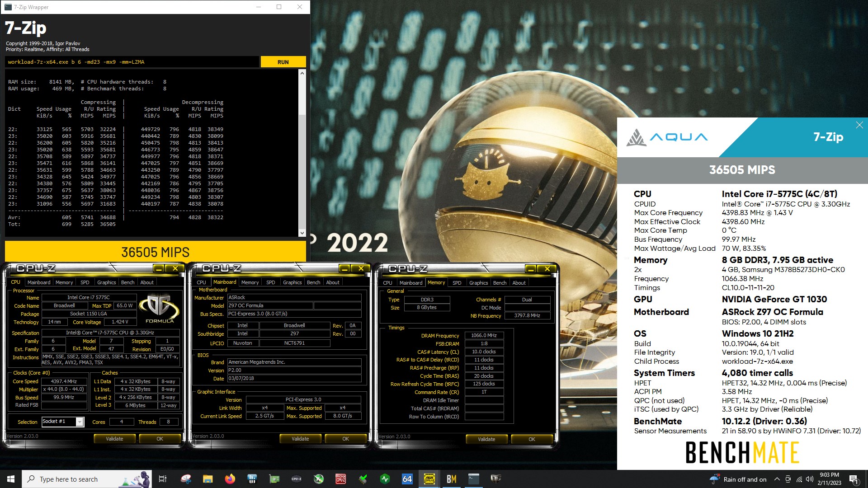The height and width of the screenshot is (488, 868).
Task: Expand the hidden system tray icons chevron
Action: [777, 479]
